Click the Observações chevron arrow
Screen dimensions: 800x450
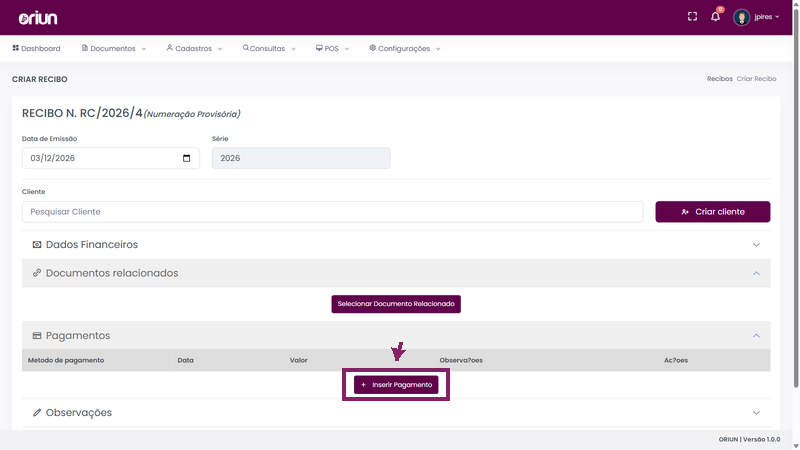(x=756, y=413)
